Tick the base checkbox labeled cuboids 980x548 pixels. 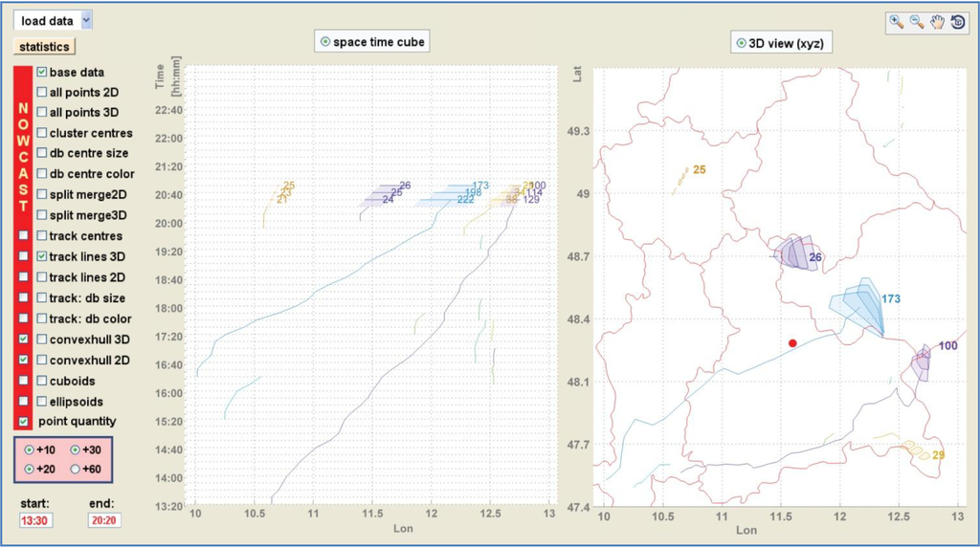pyautogui.click(x=42, y=381)
